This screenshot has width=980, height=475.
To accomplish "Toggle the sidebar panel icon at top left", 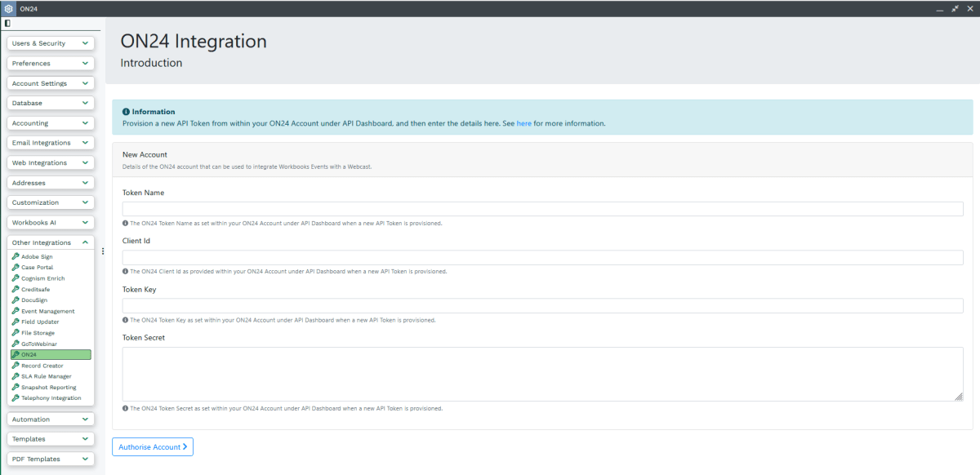I will pyautogui.click(x=7, y=24).
